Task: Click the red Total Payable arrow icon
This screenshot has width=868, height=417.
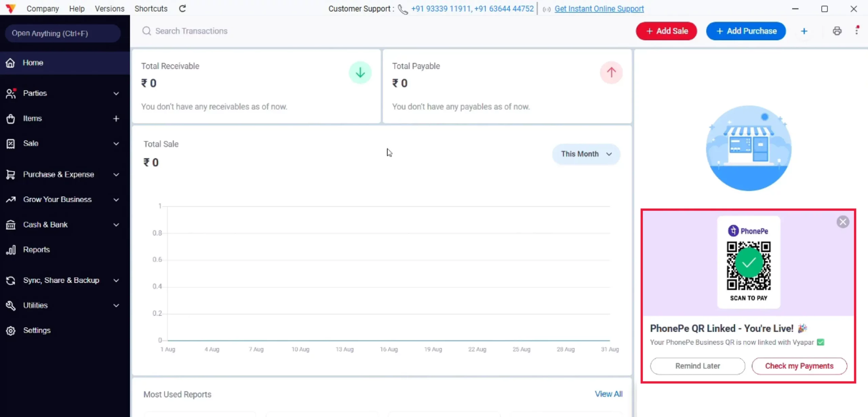Action: click(x=611, y=72)
